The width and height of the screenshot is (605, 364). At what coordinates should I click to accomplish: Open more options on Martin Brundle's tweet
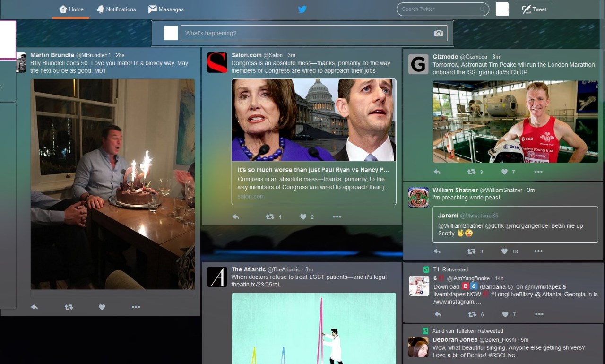tap(136, 307)
